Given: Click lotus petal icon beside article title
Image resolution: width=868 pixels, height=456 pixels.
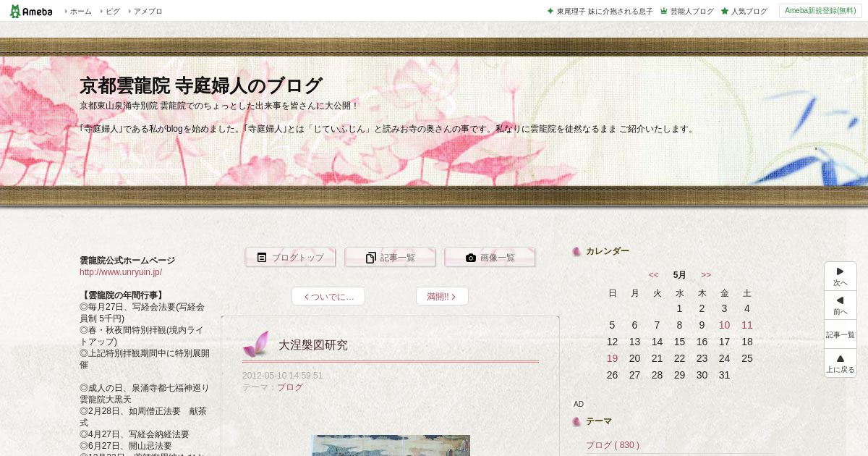Looking at the screenshot, I should click(x=256, y=345).
